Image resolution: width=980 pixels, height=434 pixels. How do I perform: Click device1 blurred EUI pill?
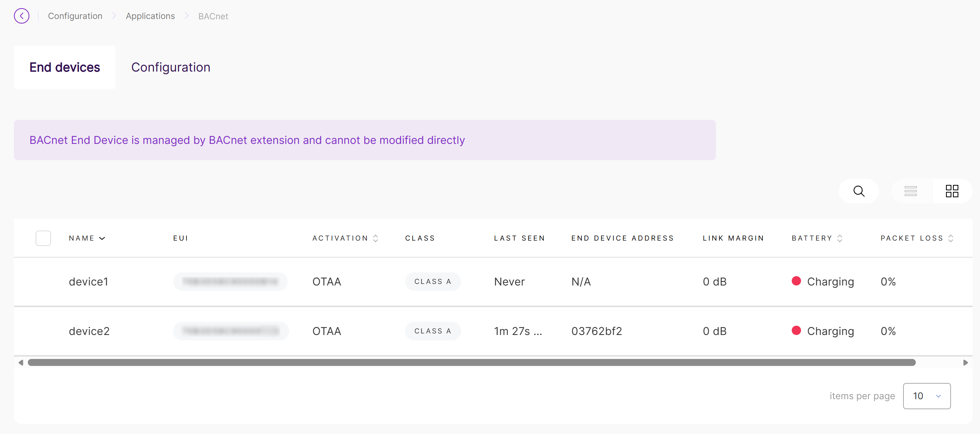tap(230, 282)
